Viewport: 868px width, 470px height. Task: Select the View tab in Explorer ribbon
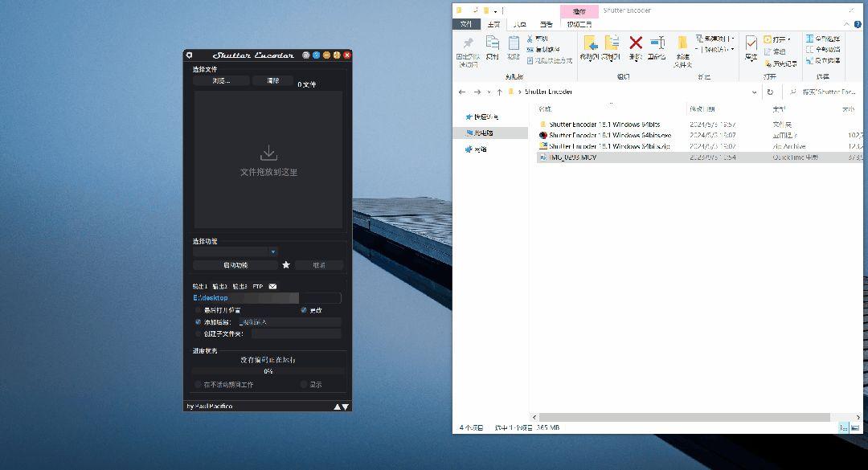pyautogui.click(x=547, y=24)
